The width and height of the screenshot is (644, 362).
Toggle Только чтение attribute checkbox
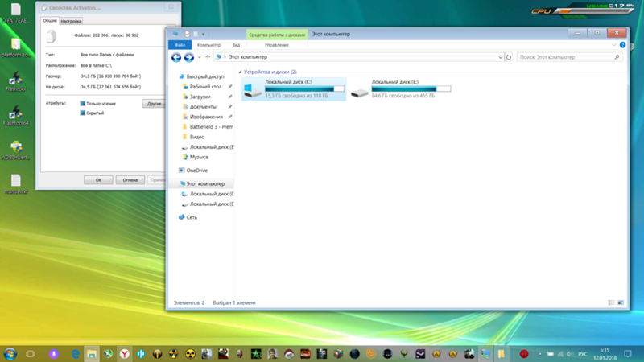pos(83,104)
